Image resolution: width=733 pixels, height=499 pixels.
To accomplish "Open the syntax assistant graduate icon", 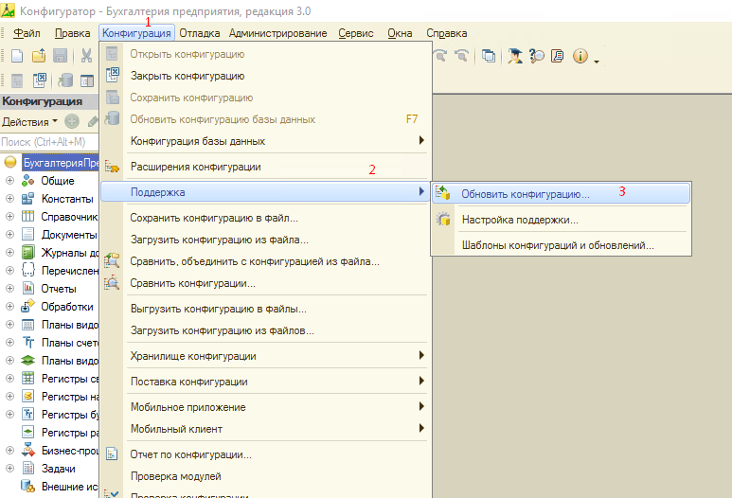I will (515, 56).
